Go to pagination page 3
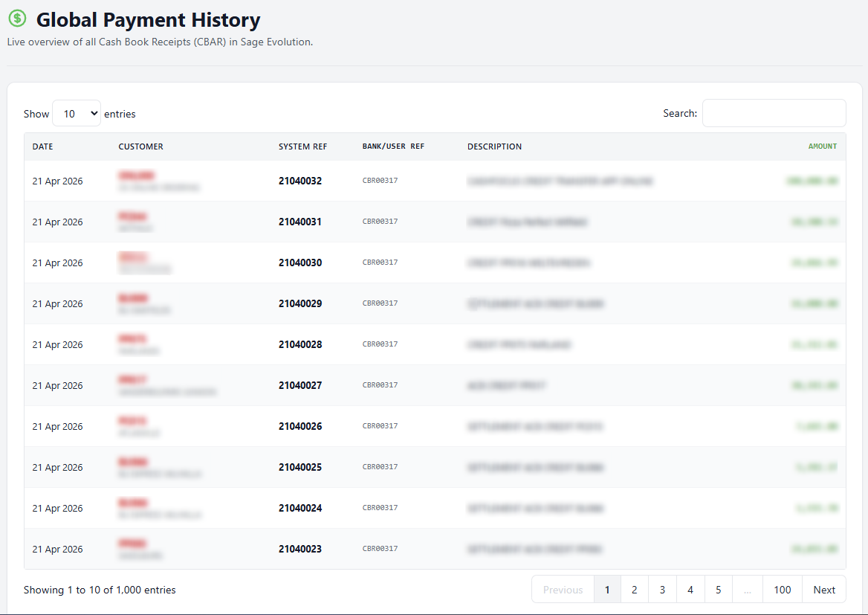868x615 pixels. pos(662,590)
